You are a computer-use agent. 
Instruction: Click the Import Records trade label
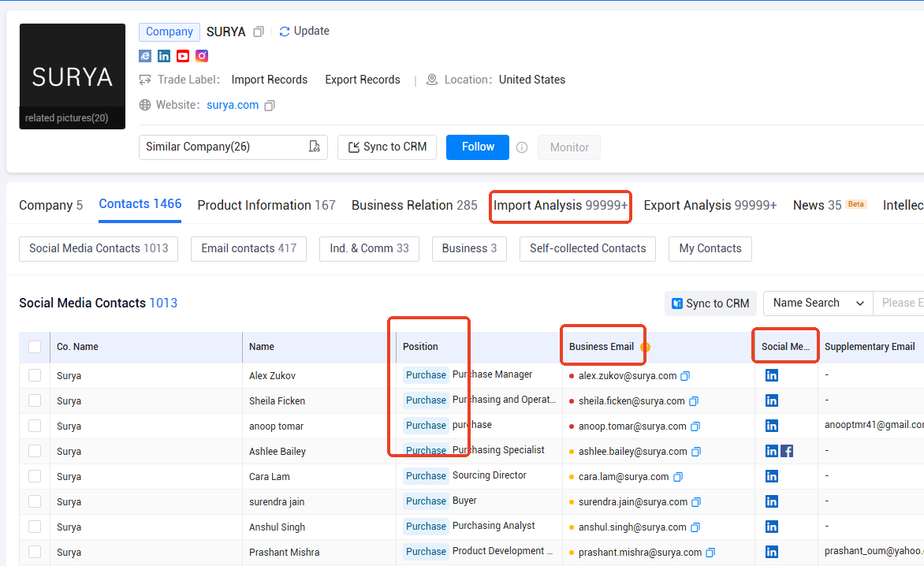[x=270, y=80]
